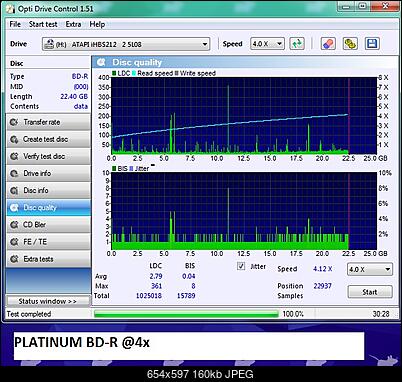This screenshot has width=402, height=382.
Task: Click the Test completed status text
Action: point(29,314)
